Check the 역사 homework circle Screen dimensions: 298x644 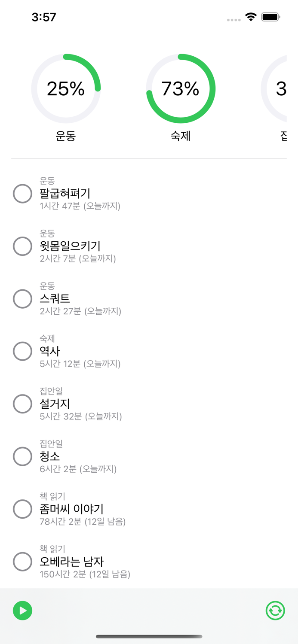22,351
